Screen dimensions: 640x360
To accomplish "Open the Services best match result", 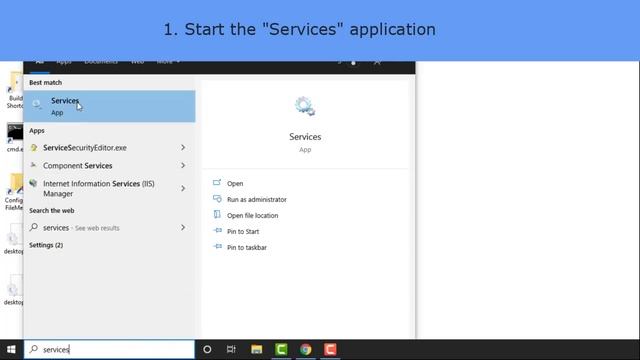I will tap(109, 106).
